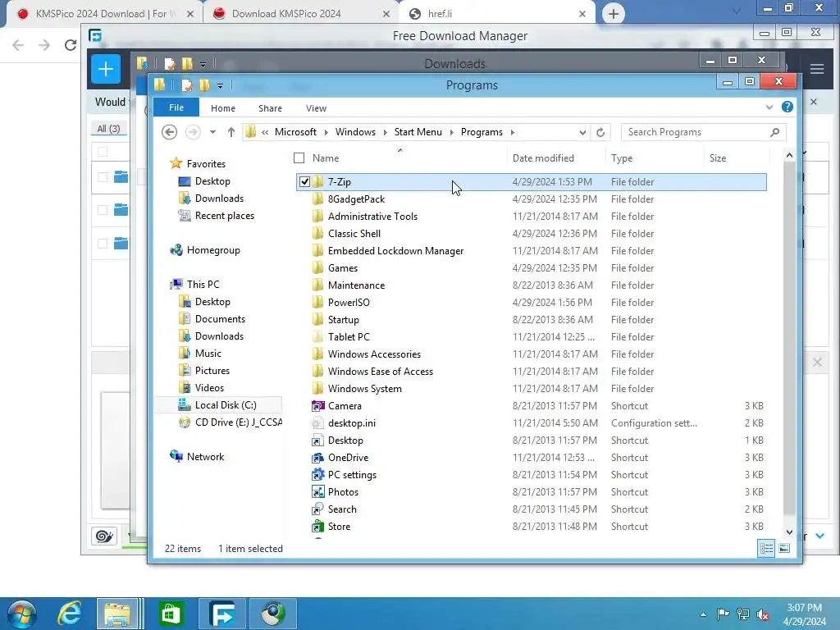Go up one folder level

(x=231, y=132)
